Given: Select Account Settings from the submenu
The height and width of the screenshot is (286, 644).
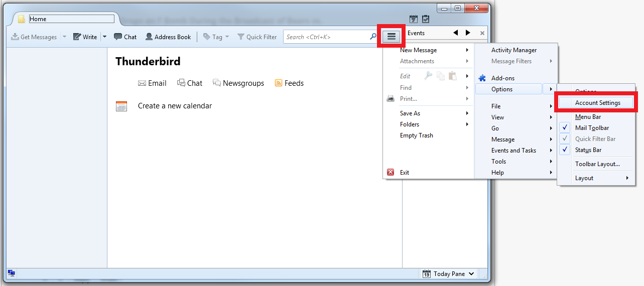Looking at the screenshot, I should coord(597,103).
